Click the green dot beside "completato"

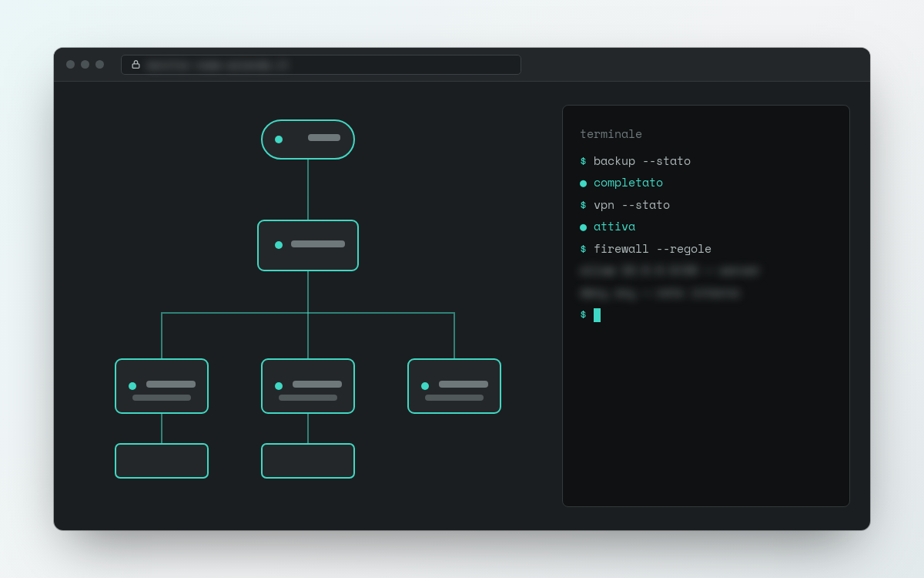(583, 183)
